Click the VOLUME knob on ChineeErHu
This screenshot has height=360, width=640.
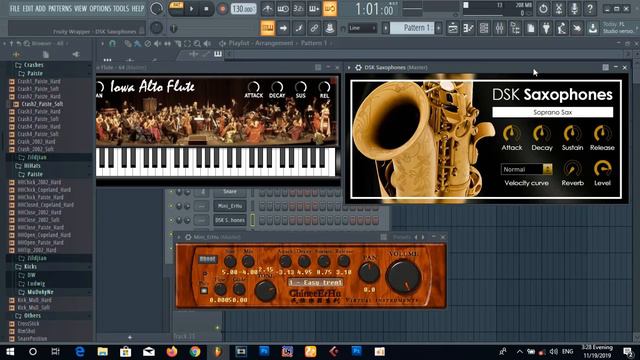403,276
